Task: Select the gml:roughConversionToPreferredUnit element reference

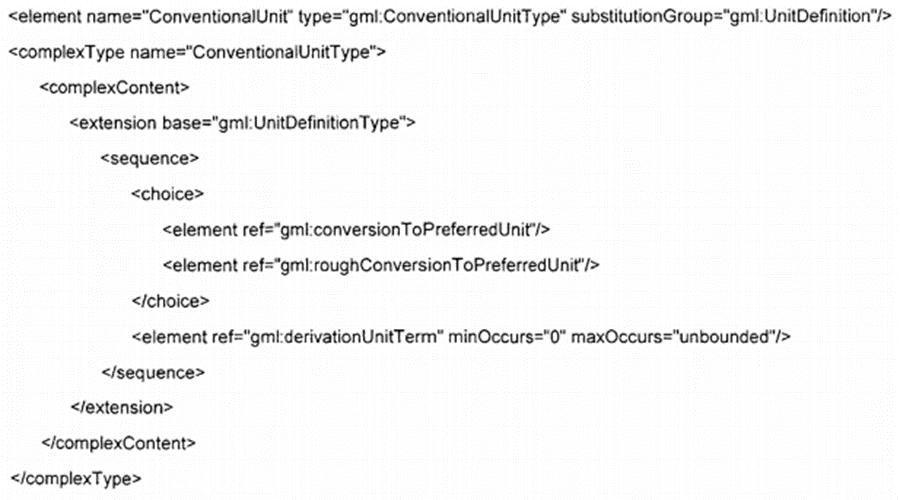Action: [381, 266]
